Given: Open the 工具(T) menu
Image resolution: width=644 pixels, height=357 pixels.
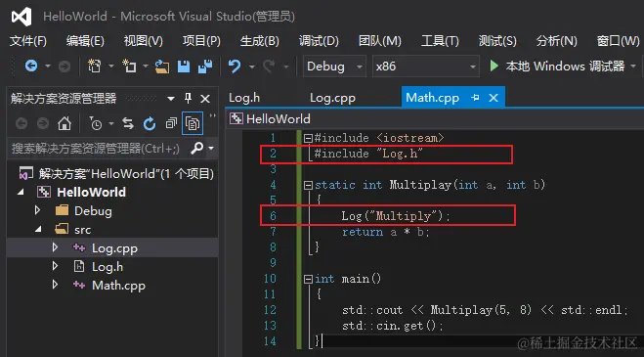Looking at the screenshot, I should (440, 41).
